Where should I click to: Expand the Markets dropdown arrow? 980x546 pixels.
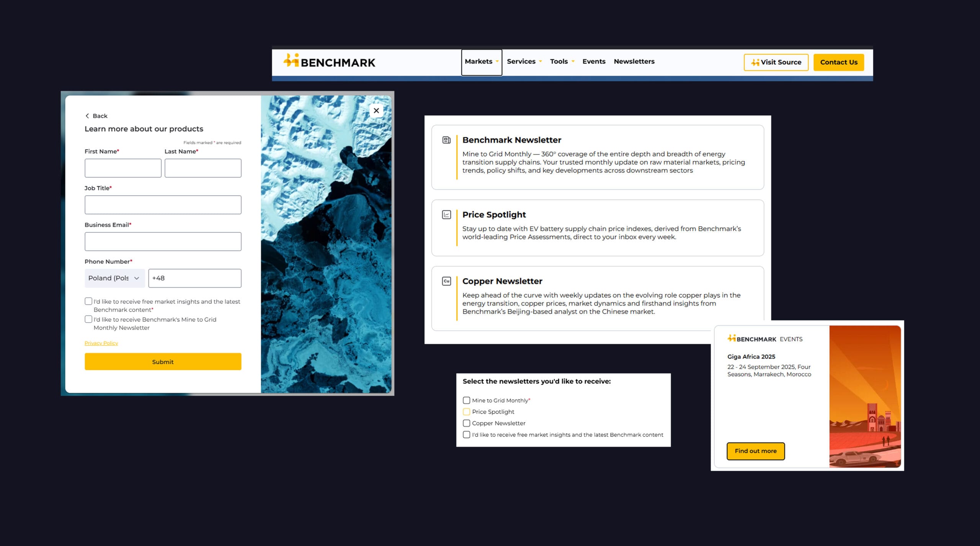497,62
